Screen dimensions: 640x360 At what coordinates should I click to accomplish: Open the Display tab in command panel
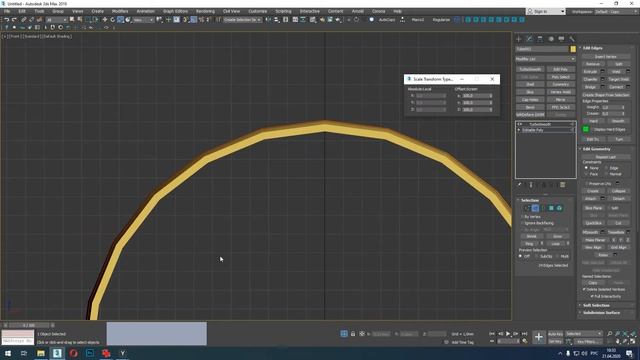[x=561, y=39]
